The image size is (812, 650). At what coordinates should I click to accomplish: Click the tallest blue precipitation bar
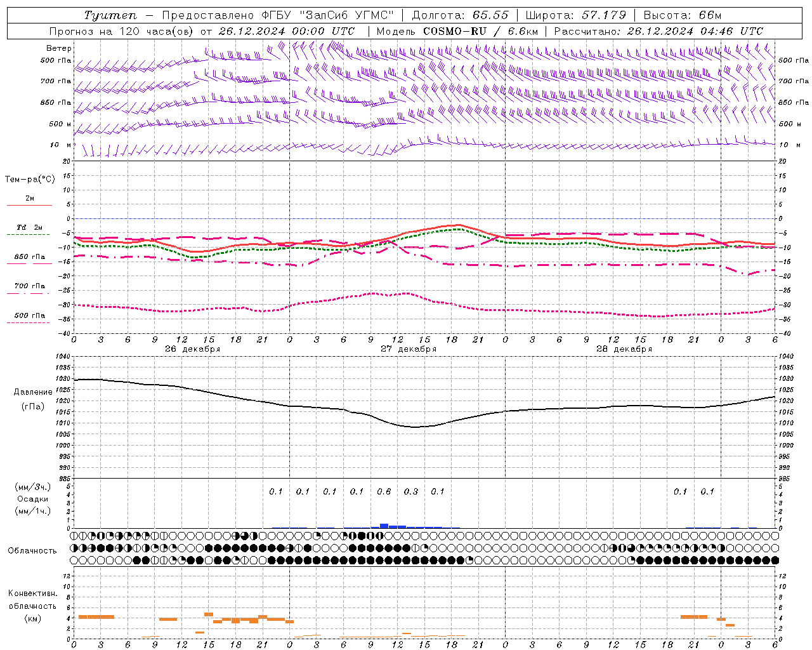click(x=384, y=526)
